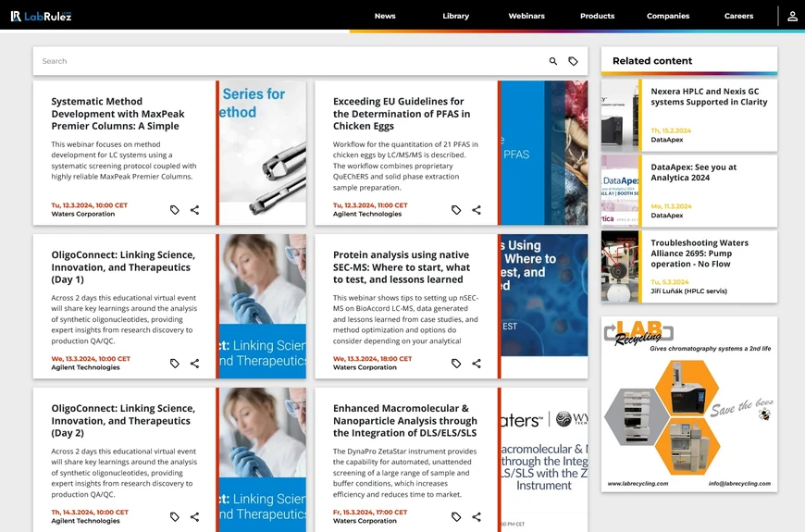The width and height of the screenshot is (805, 532).
Task: Open Exceeding EU Guidelines PFAS title
Action: click(x=402, y=114)
